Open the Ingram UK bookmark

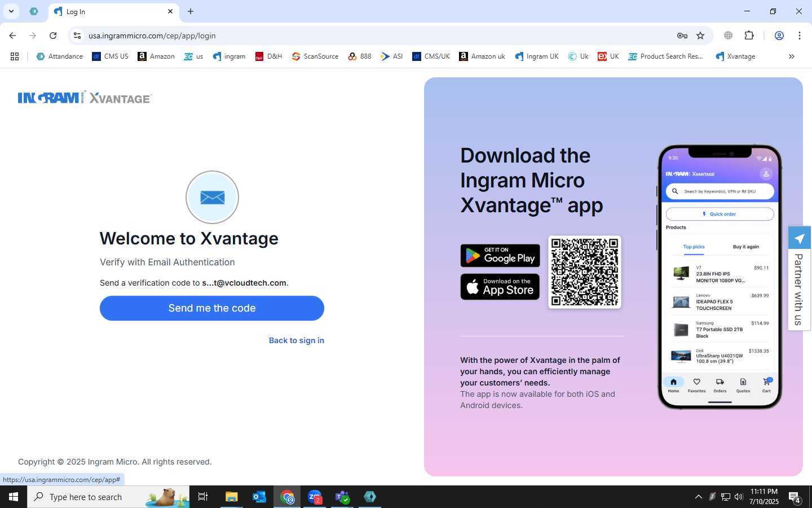536,56
